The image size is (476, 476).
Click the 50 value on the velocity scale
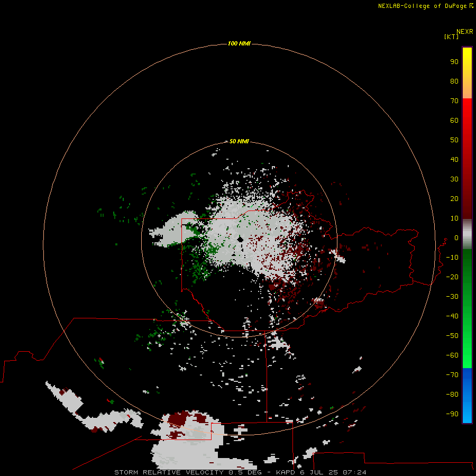click(454, 140)
